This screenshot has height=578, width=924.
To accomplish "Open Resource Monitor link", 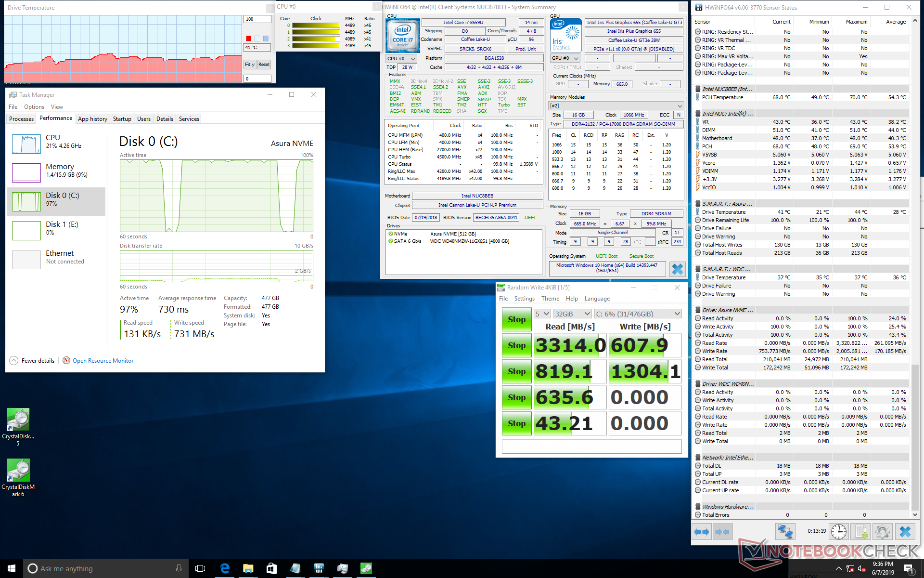I will [103, 361].
